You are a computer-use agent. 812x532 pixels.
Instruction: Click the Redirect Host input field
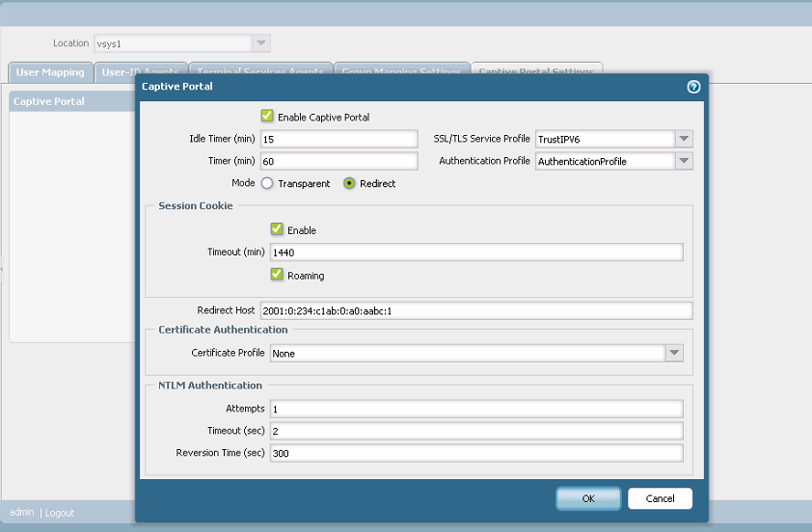click(475, 310)
